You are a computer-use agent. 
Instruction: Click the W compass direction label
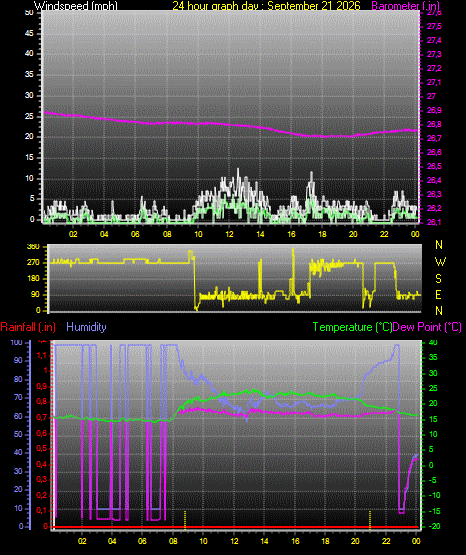(x=440, y=262)
